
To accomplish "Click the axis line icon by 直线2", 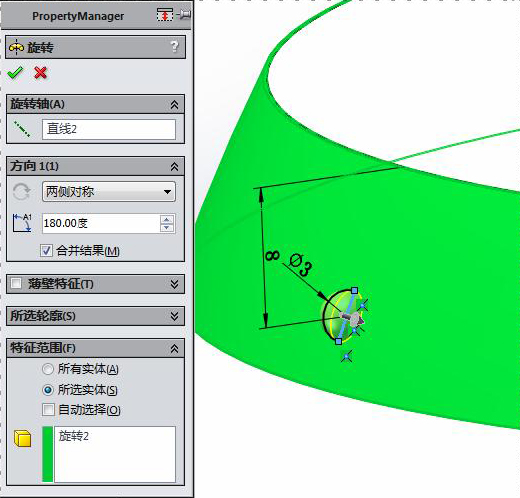I will 22,129.
